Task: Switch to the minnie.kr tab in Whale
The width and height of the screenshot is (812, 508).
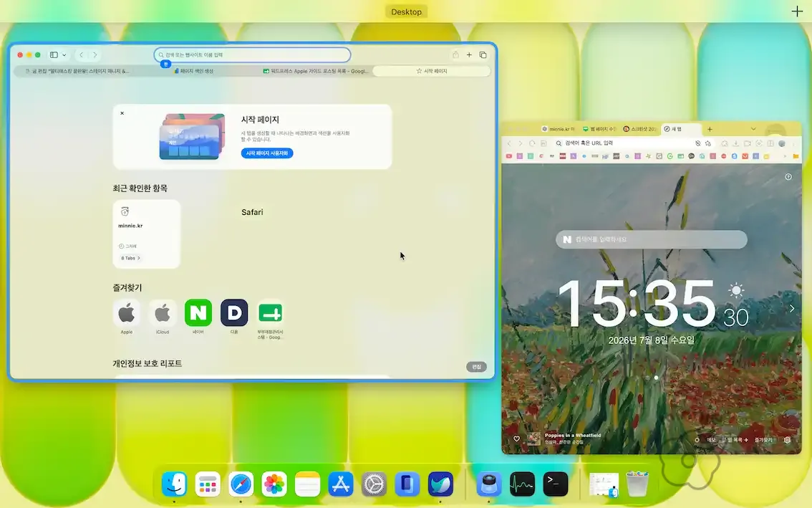Action: (x=559, y=129)
